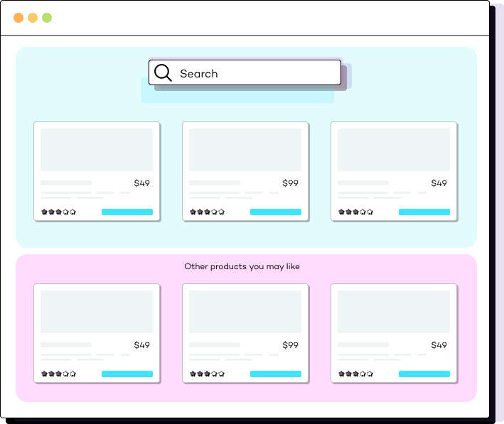This screenshot has height=424, width=504.
Task: Click blue button on first $49 search result card
Action: pyautogui.click(x=127, y=212)
